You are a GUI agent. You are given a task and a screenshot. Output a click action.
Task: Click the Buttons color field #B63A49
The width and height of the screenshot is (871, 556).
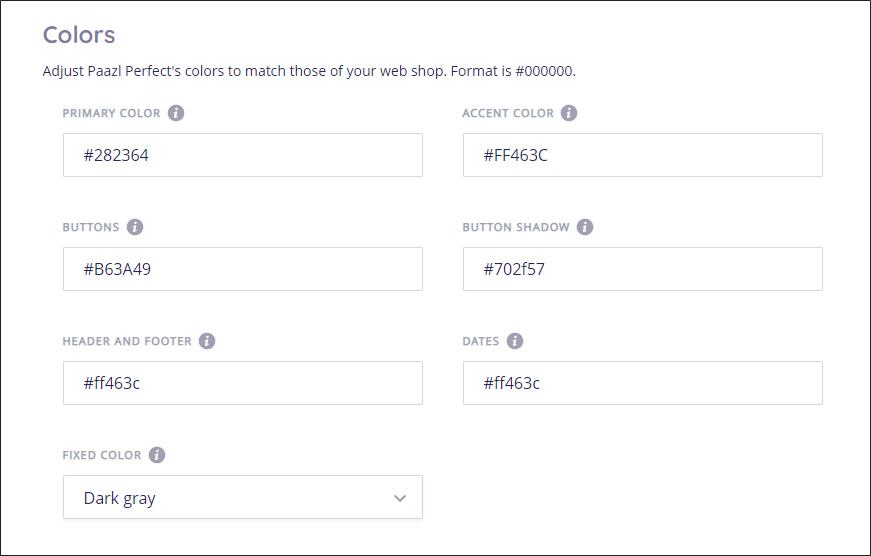243,269
